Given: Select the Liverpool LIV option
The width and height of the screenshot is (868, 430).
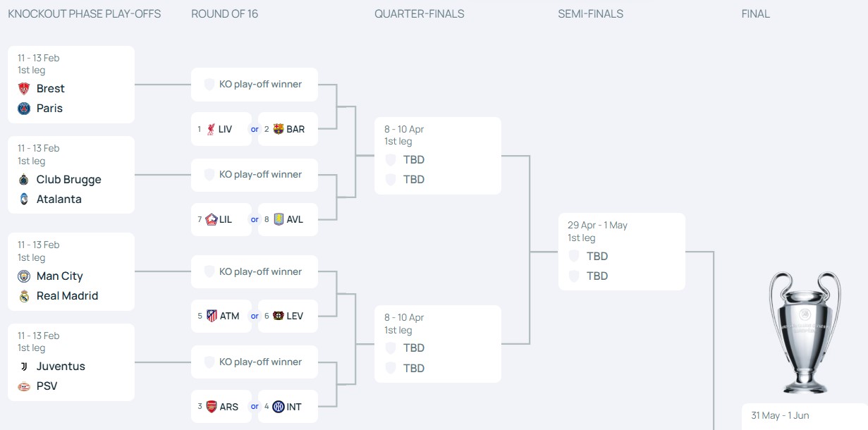Looking at the screenshot, I should (221, 129).
